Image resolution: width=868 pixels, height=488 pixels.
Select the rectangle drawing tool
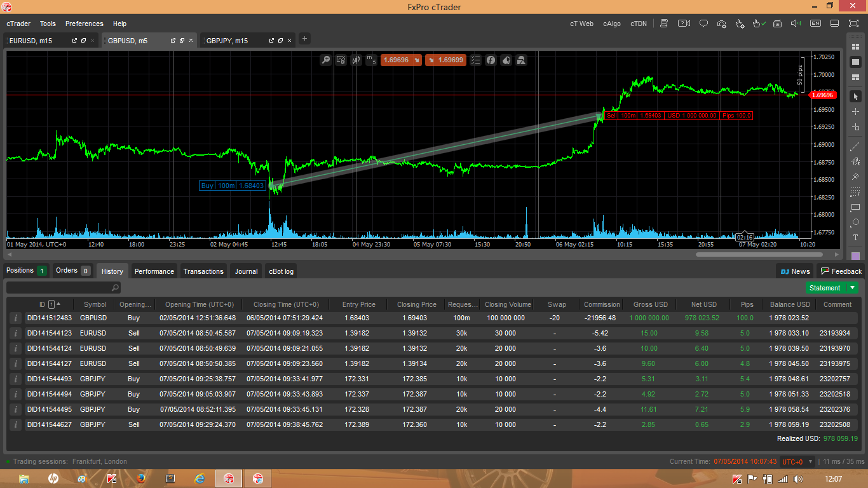coord(855,207)
